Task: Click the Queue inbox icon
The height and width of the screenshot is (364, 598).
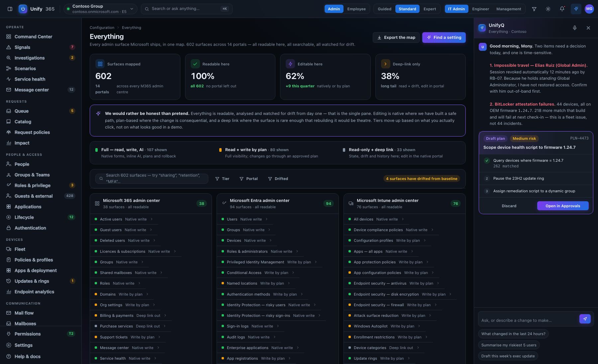Action: [x=9, y=111]
